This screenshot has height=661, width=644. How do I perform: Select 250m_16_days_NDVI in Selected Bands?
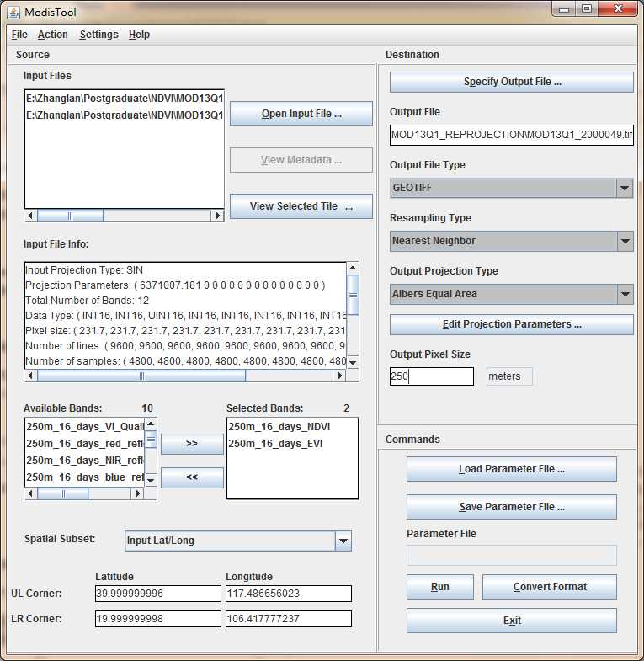pyautogui.click(x=292, y=427)
